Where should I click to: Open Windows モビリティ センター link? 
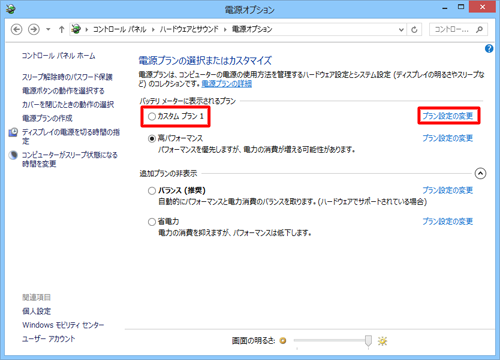point(63,325)
